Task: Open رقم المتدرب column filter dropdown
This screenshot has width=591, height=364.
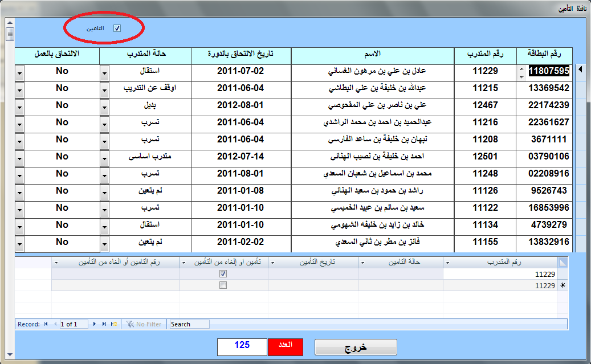Action: coord(447,263)
